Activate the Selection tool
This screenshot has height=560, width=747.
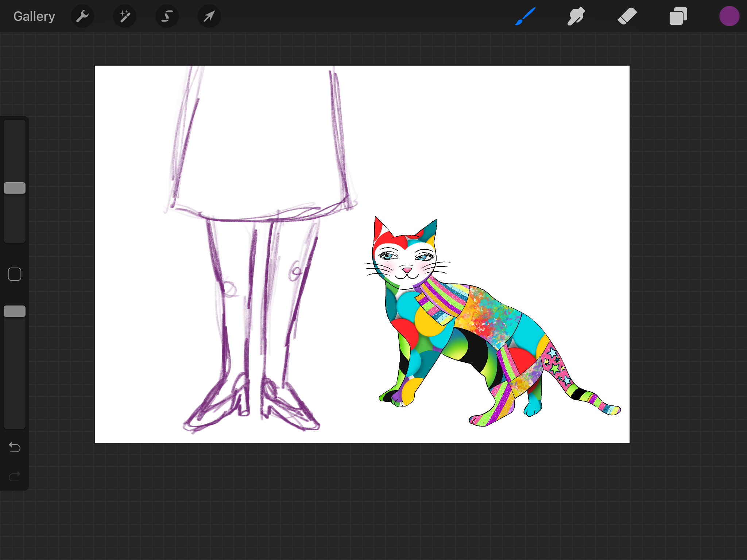coord(167,16)
